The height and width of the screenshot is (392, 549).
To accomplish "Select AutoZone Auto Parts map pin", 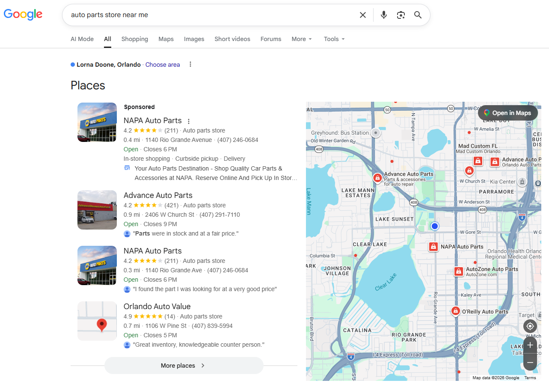I will (x=459, y=271).
